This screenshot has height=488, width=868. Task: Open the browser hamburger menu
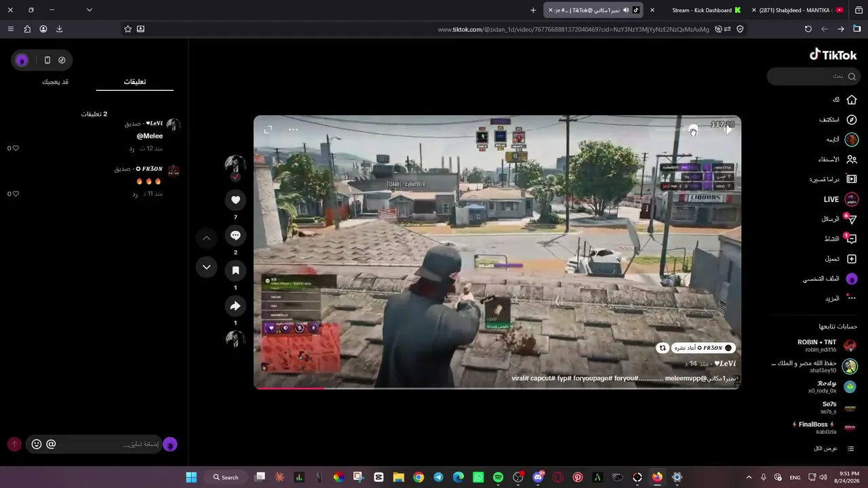(x=10, y=29)
